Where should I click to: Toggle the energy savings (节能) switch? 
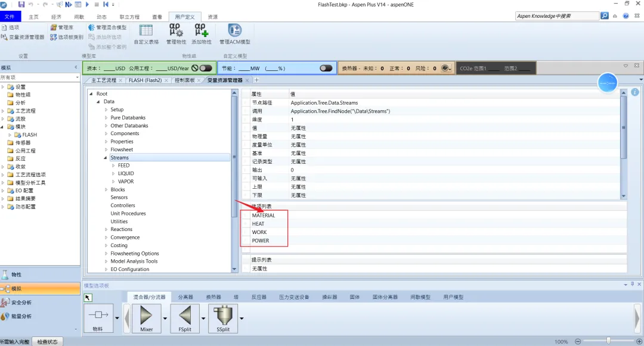326,68
